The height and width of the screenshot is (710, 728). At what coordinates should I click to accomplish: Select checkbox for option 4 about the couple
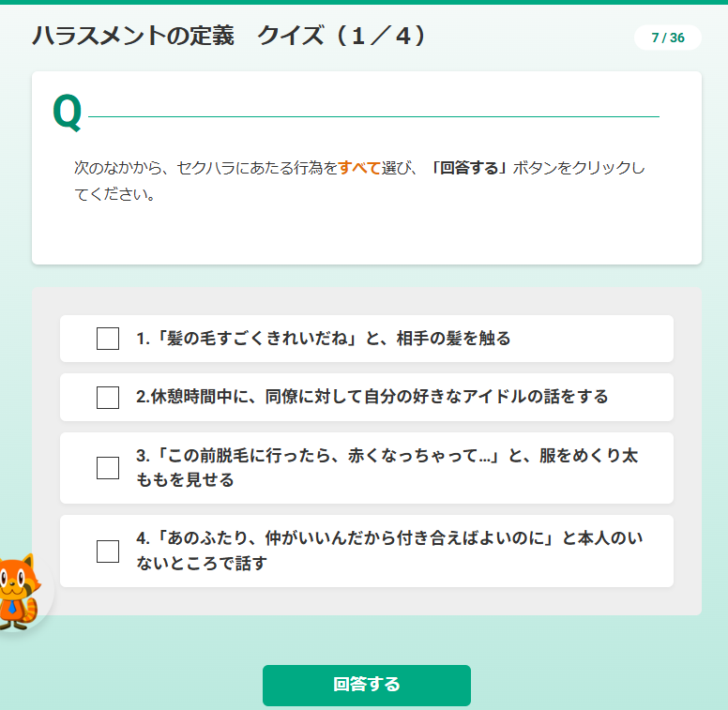(x=108, y=551)
